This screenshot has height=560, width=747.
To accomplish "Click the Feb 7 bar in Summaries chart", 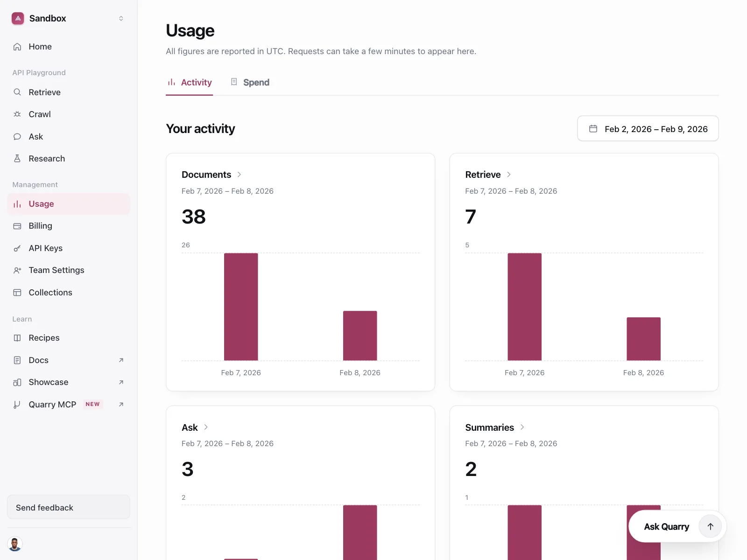I will point(525,532).
